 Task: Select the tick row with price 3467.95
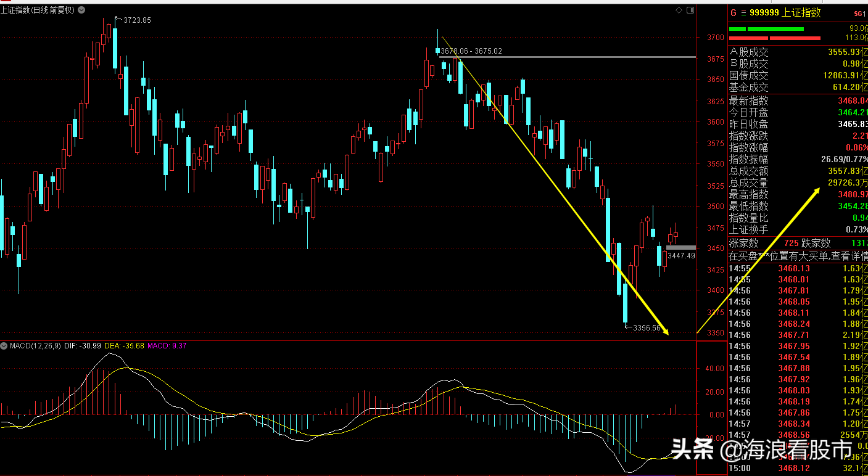pos(798,346)
